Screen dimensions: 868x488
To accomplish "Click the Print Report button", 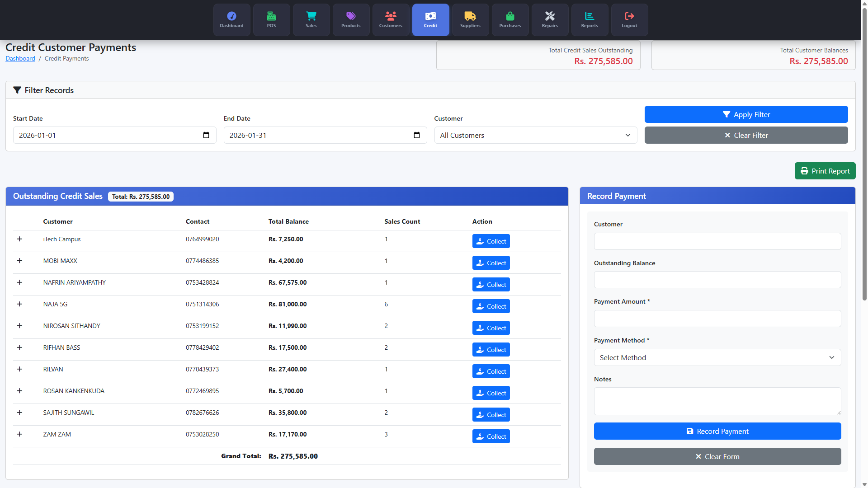I will coord(825,171).
